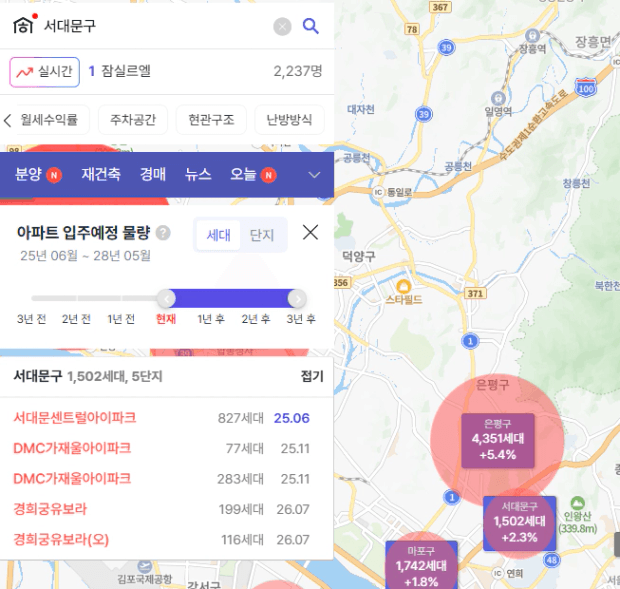The width and height of the screenshot is (620, 589).
Task: Switch to 단지 view
Action: 262,236
